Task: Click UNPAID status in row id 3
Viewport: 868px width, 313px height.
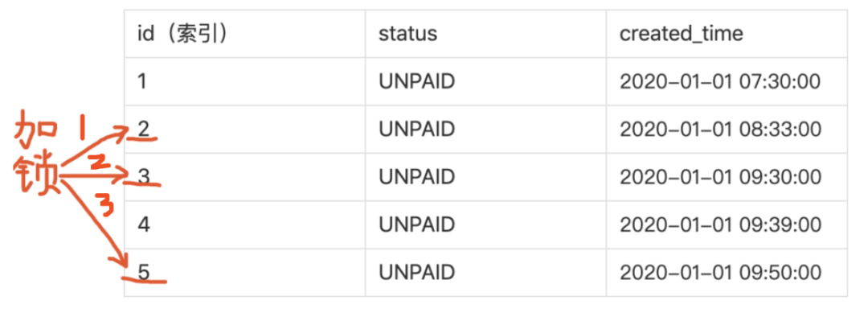Action: [416, 177]
